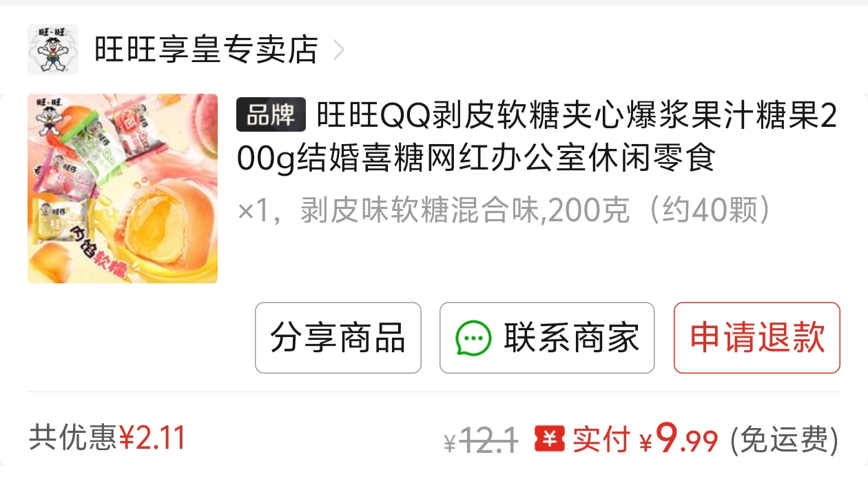Image resolution: width=868 pixels, height=477 pixels.
Task: Tap the 品牌 brand badge
Action: [271, 115]
